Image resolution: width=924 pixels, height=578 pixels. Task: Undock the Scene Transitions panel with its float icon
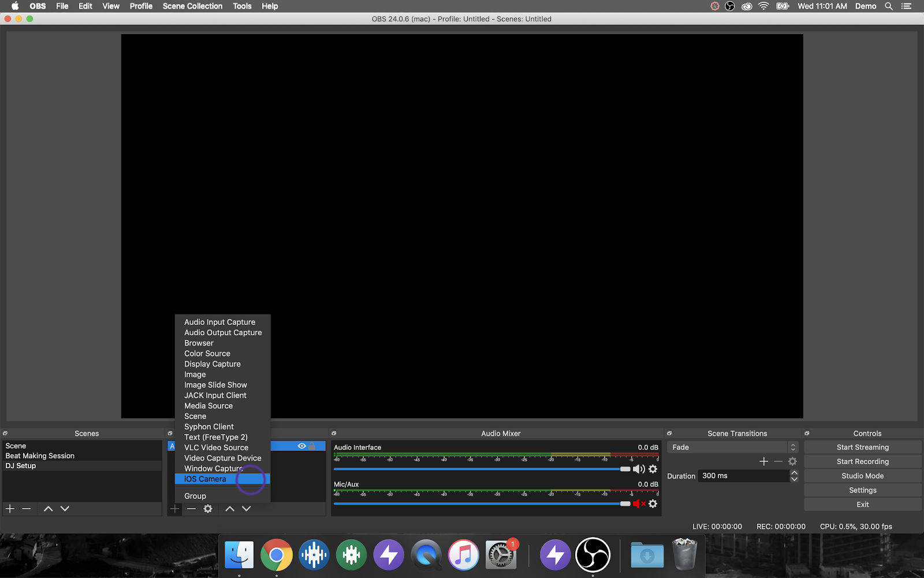pyautogui.click(x=669, y=433)
